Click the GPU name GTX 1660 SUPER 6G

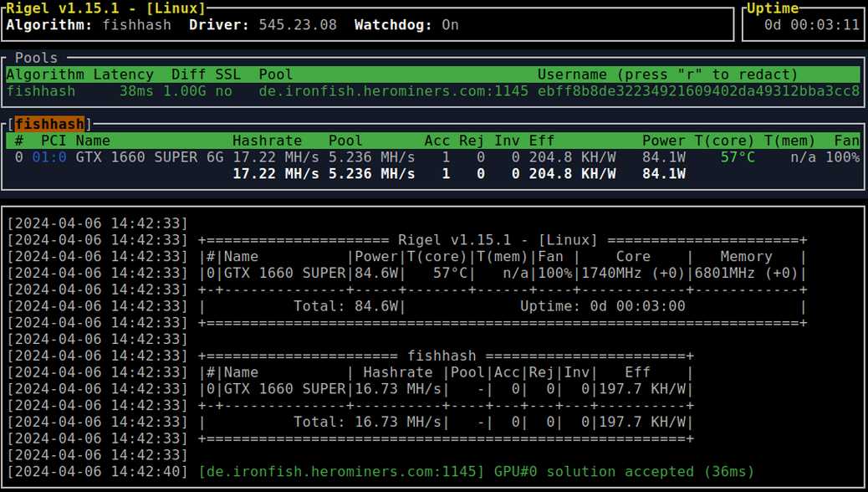coord(150,157)
